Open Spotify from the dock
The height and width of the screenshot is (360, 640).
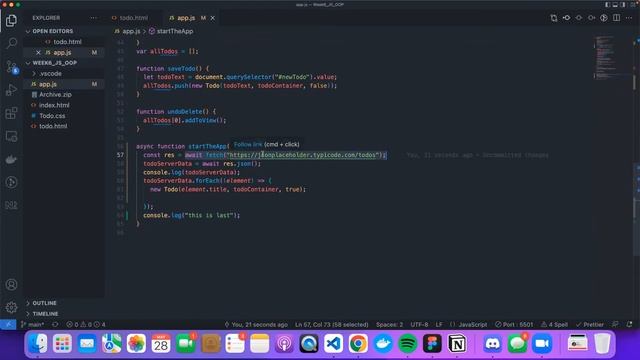(x=407, y=343)
